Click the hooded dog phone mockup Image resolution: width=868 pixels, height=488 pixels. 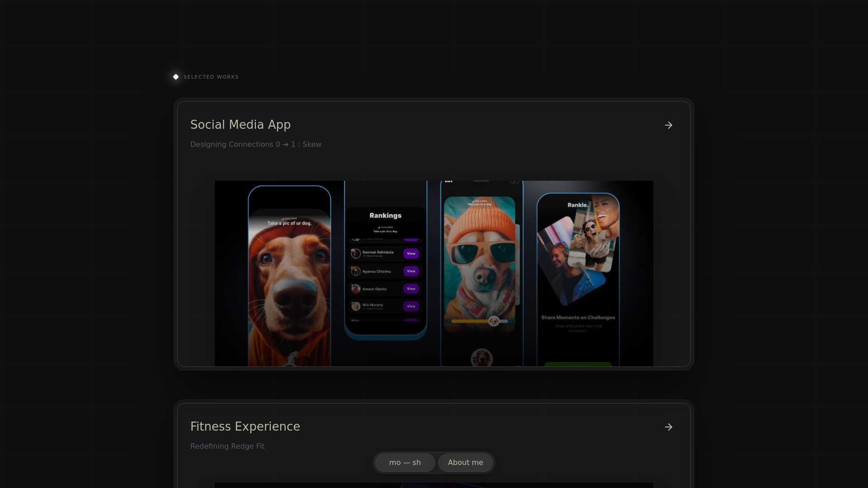(289, 280)
